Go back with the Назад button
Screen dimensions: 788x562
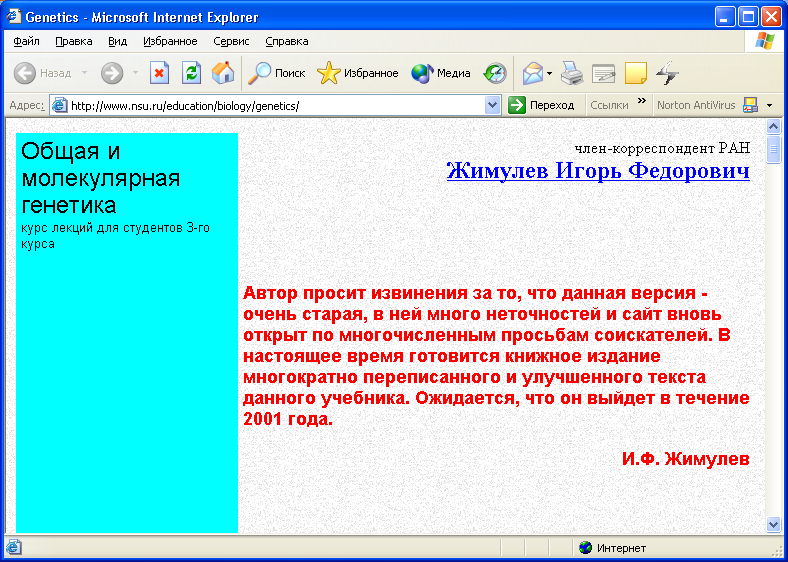(x=42, y=73)
